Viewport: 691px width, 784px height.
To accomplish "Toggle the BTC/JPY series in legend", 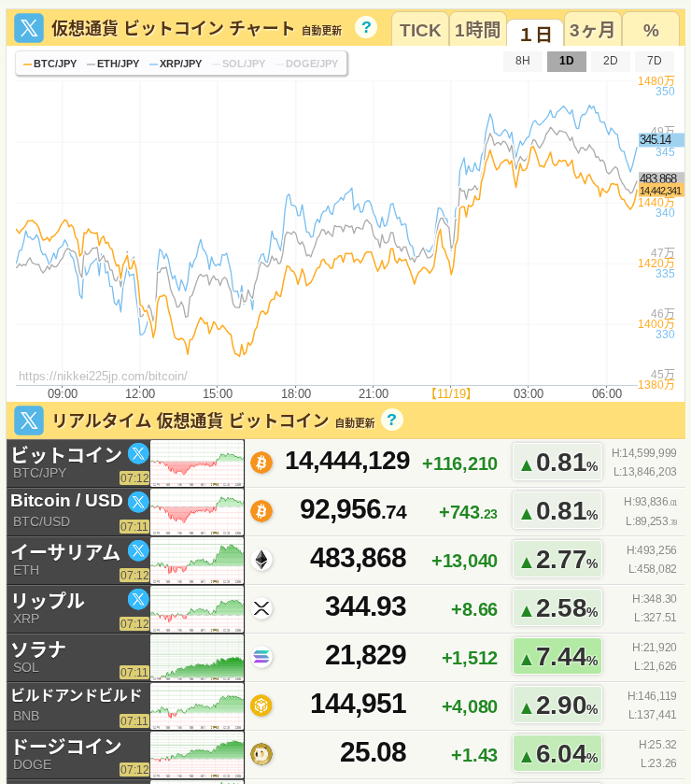I will point(49,64).
